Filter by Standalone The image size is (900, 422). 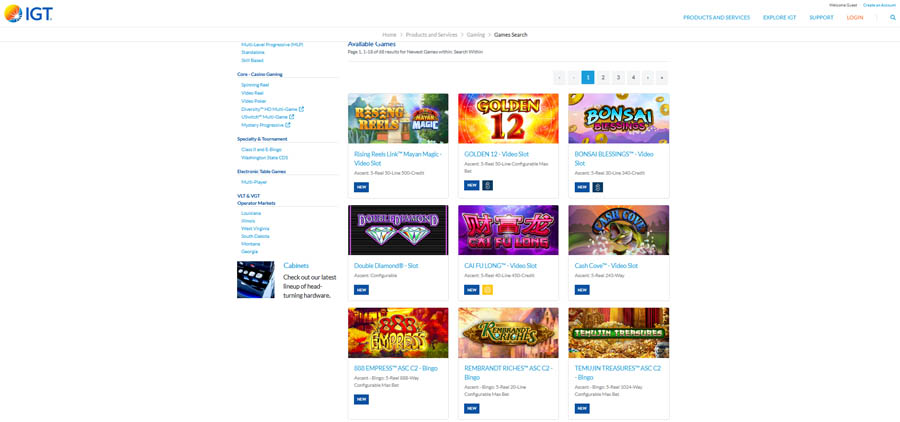tap(253, 52)
